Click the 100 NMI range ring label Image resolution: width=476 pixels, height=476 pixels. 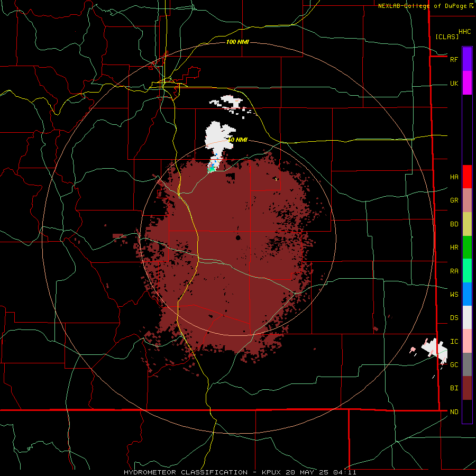pos(237,42)
